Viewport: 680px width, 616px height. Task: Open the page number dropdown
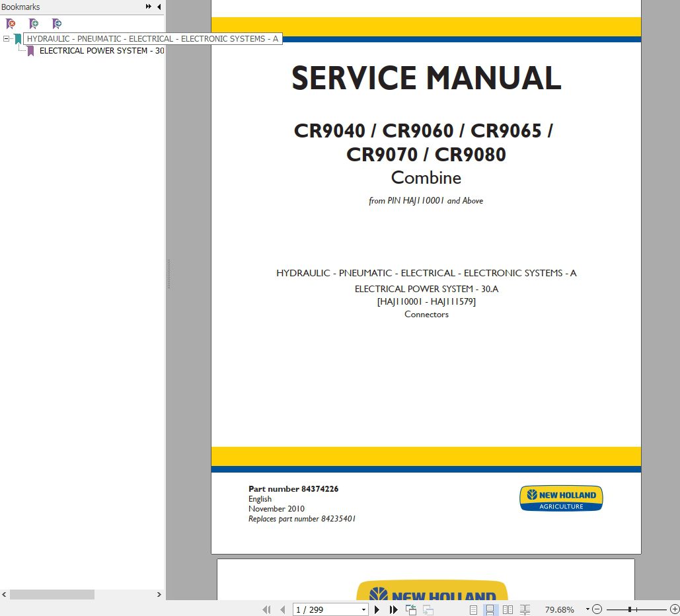point(363,609)
